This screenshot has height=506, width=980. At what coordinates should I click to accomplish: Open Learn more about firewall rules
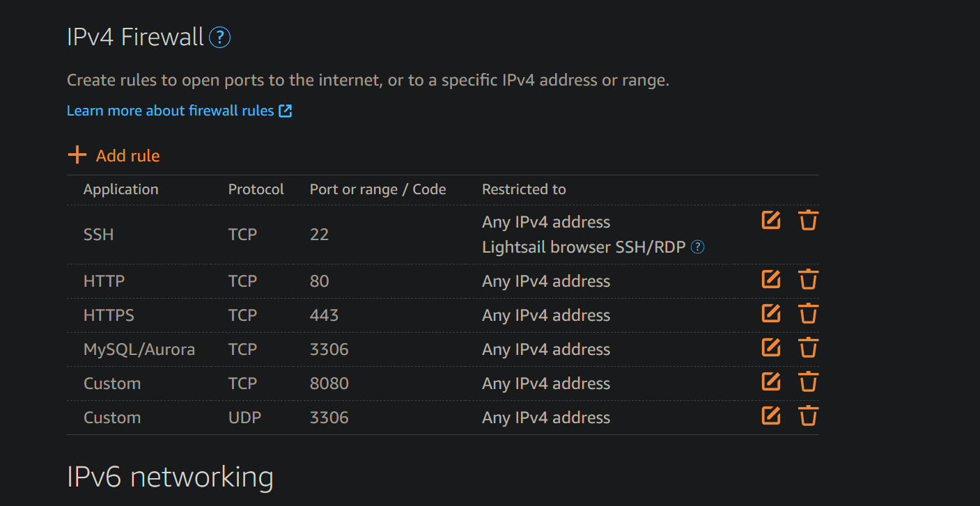[x=169, y=110]
